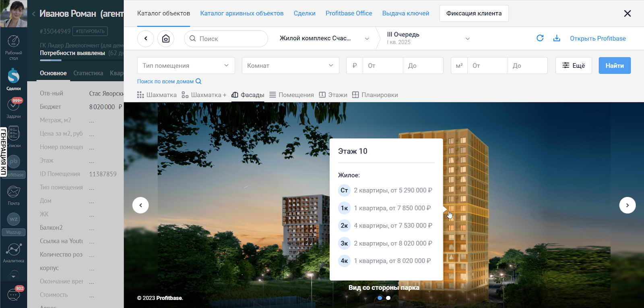The width and height of the screenshot is (644, 308).
Task: Click area м² От input field
Action: coord(487,65)
